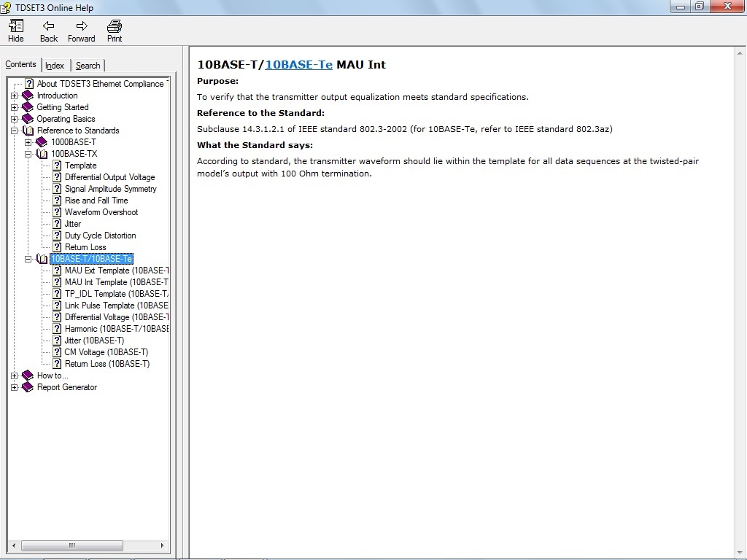The height and width of the screenshot is (560, 747).
Task: Expand the 1000BASE-T node
Action: click(28, 142)
